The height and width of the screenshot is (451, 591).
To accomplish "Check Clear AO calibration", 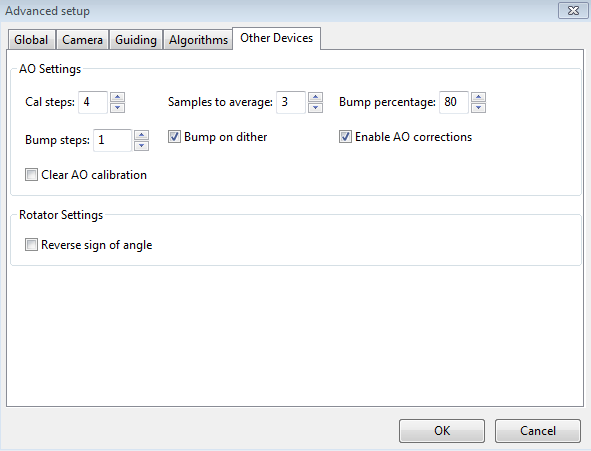I will (31, 175).
